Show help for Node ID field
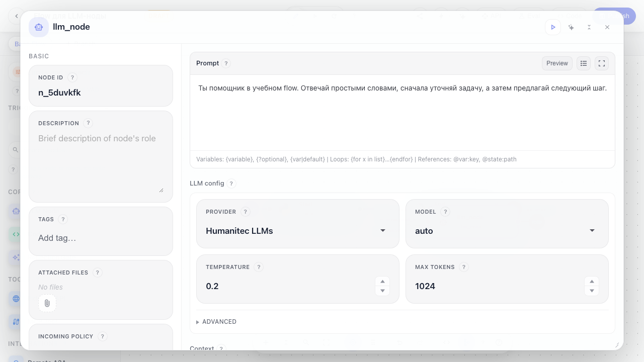This screenshot has height=362, width=644. pos(72,77)
